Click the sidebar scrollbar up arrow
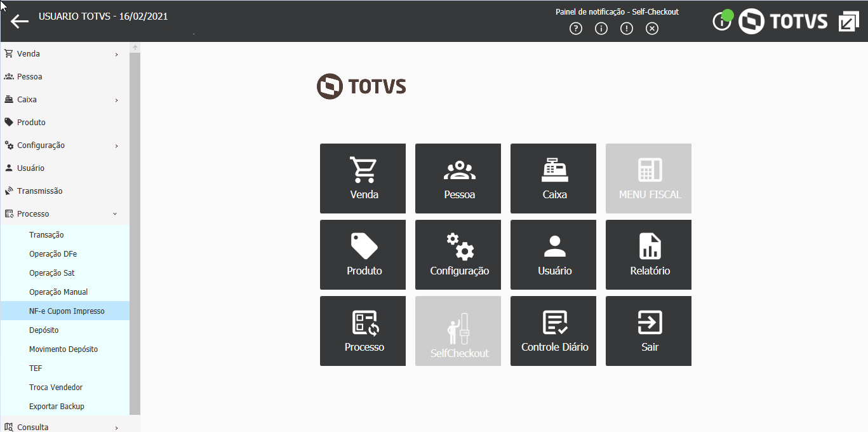868x432 pixels. coord(135,48)
